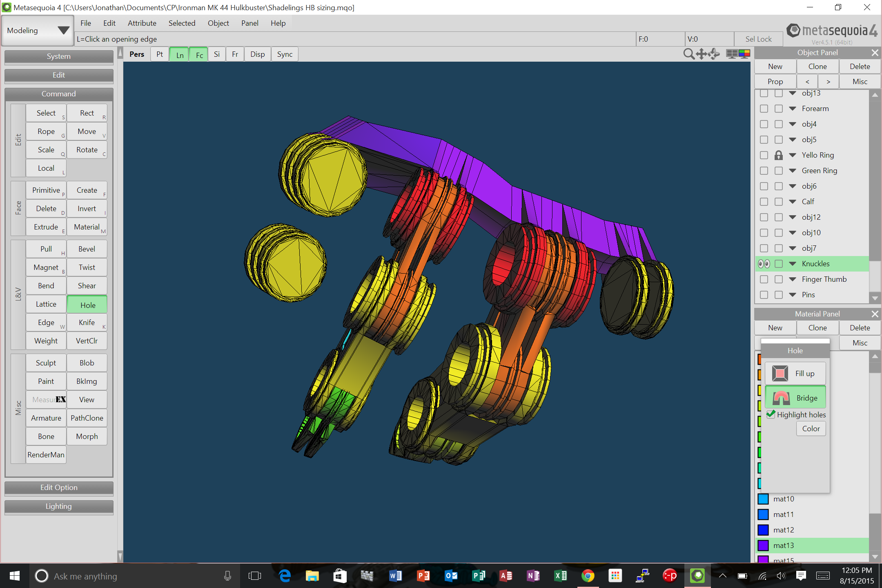This screenshot has width=882, height=588.
Task: Click Clone in Object Panel
Action: click(x=817, y=67)
